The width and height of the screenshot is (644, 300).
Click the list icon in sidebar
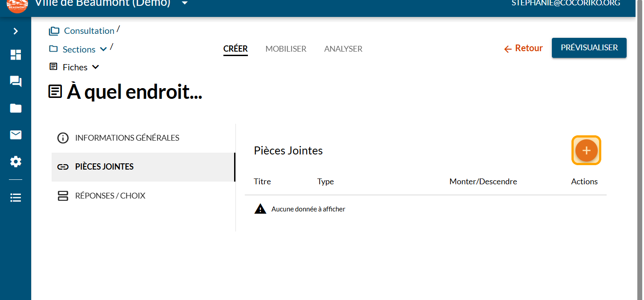pos(16,198)
